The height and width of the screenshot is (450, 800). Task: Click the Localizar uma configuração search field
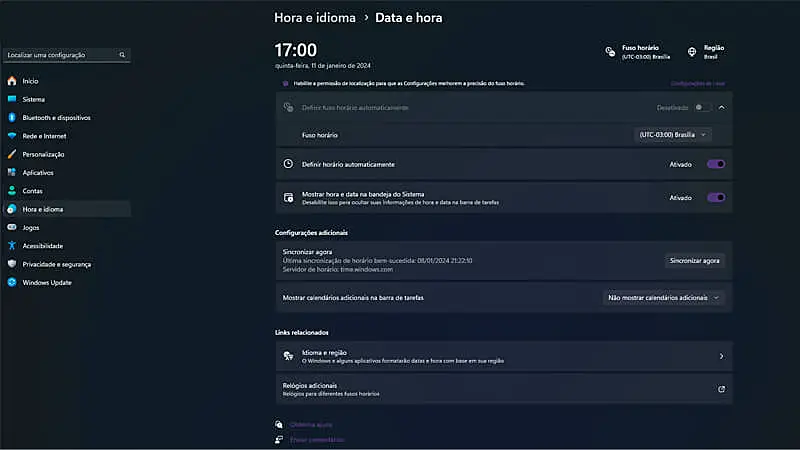pos(67,55)
